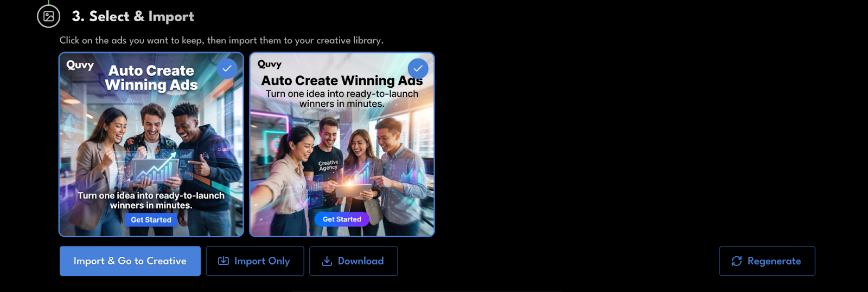Select the ad with four people and a tablet
Screen dimensions: 868x292
tap(342, 145)
